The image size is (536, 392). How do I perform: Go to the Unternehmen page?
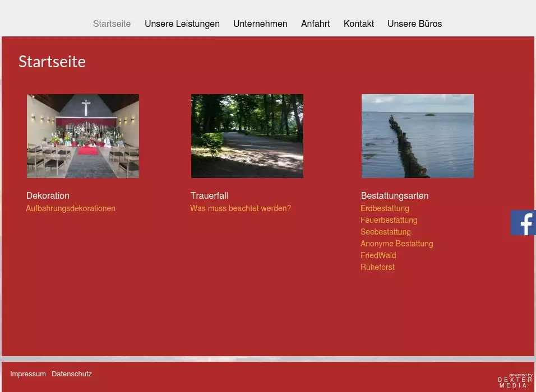[260, 24]
